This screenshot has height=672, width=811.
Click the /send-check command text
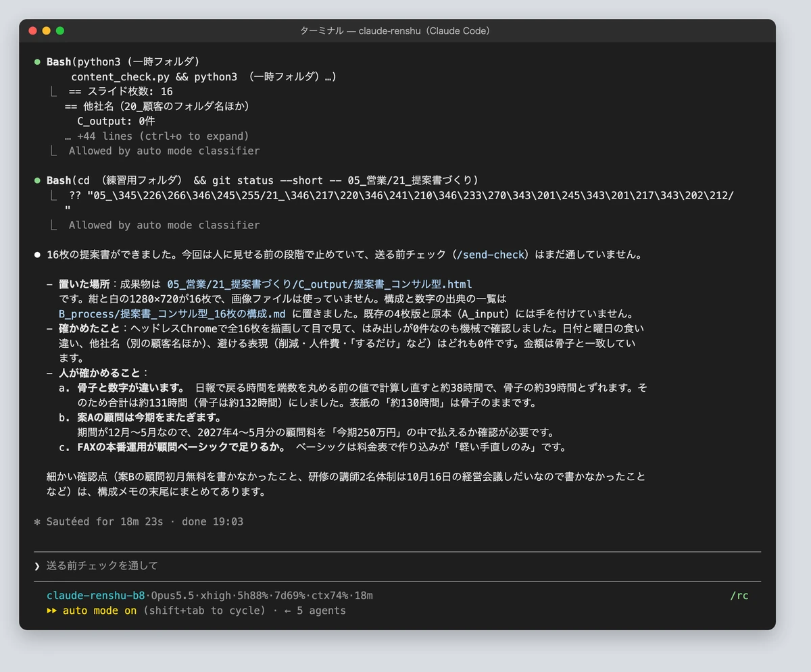pos(491,255)
